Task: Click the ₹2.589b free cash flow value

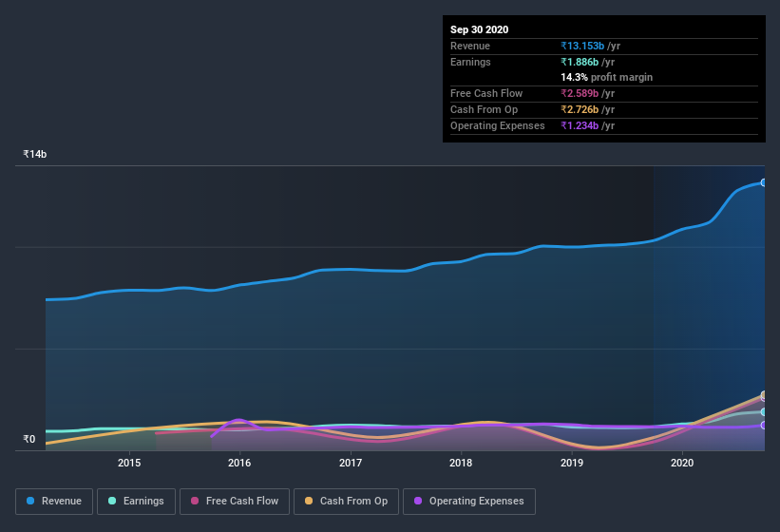Action: click(580, 93)
